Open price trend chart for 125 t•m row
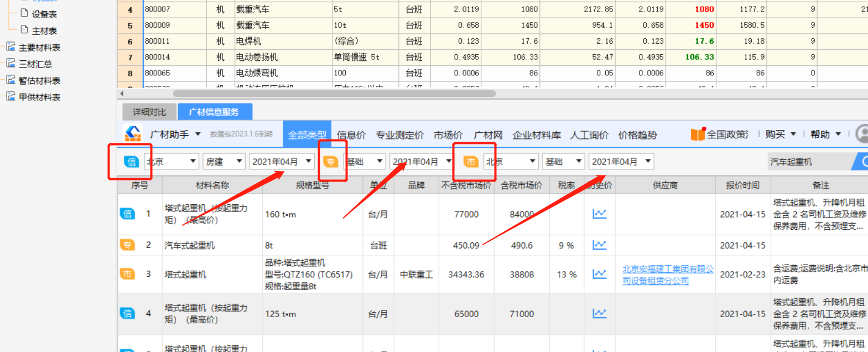 600,314
